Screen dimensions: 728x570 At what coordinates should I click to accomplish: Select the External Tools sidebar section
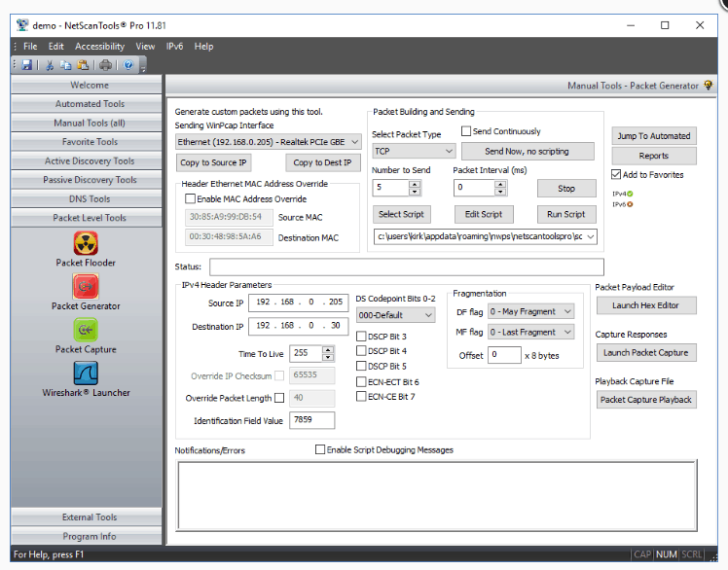tap(87, 517)
